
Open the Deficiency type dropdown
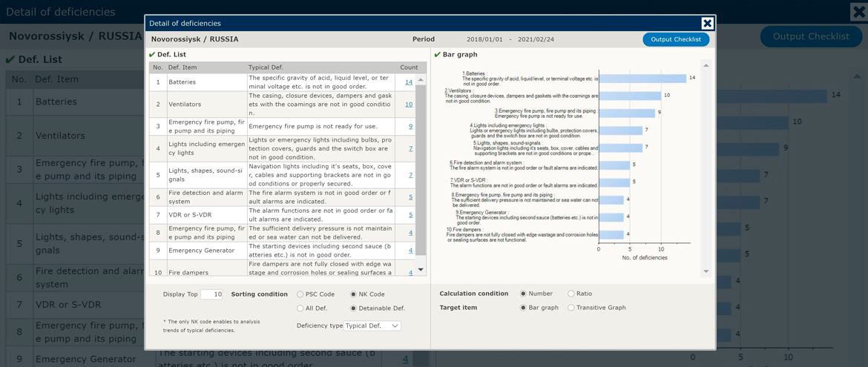(x=372, y=325)
